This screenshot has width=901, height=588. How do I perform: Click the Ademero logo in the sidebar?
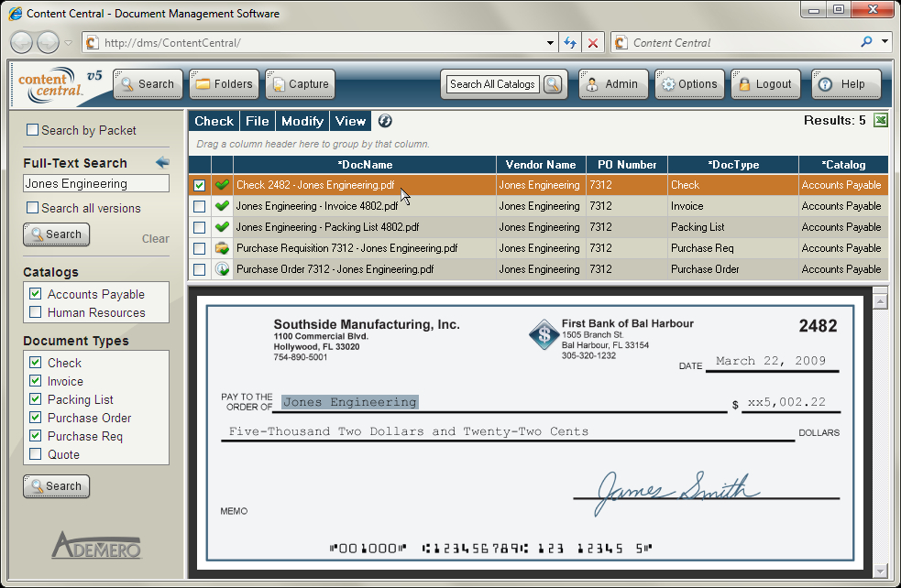[96, 546]
